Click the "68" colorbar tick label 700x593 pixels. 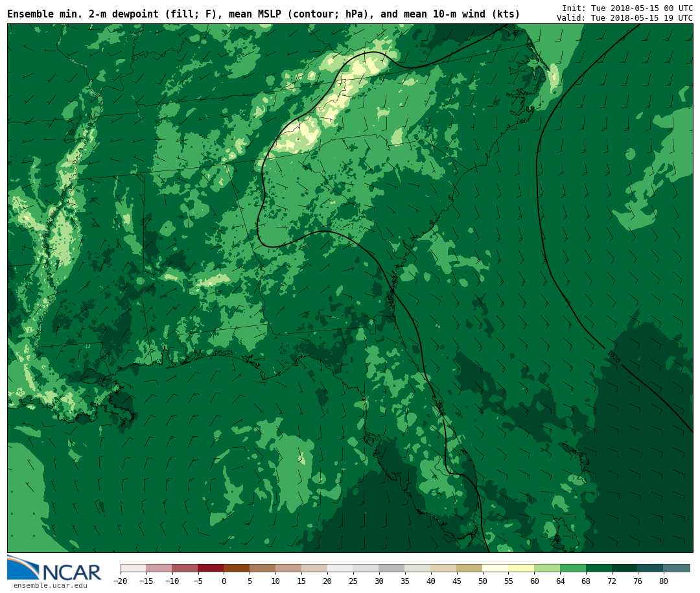pos(587,581)
